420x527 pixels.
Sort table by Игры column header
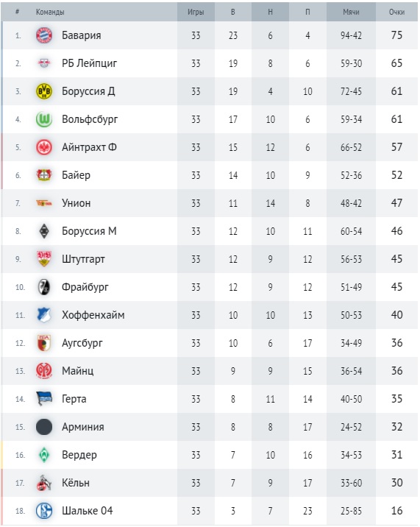point(196,12)
